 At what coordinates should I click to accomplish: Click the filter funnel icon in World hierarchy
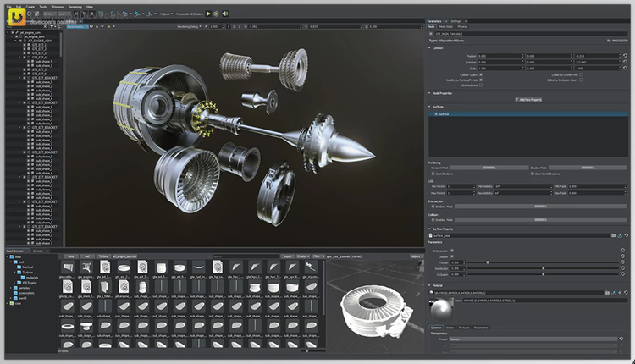(52, 26)
